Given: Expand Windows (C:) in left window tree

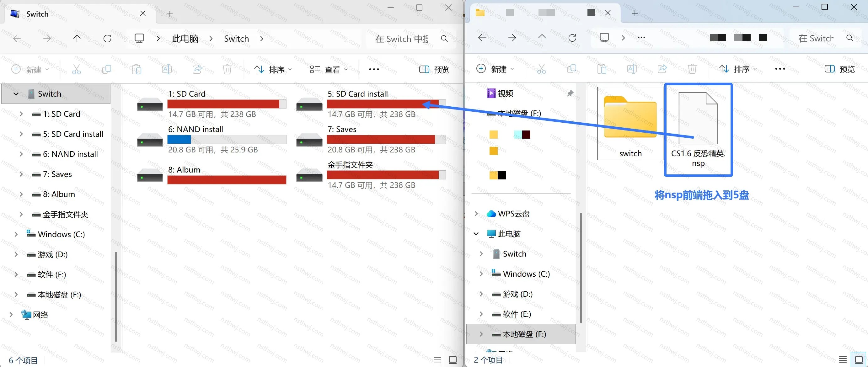Looking at the screenshot, I should [16, 234].
